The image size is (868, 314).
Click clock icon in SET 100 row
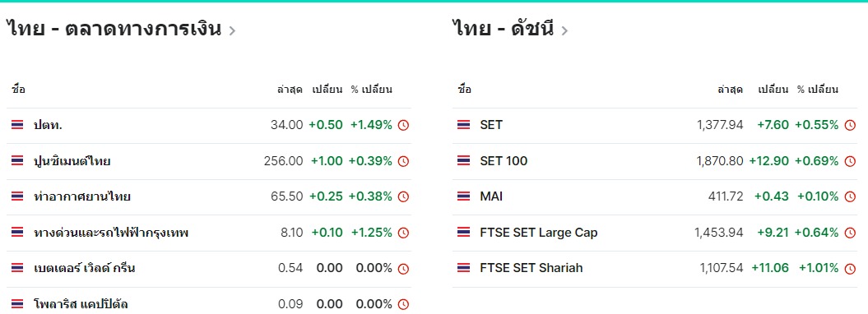pos(850,161)
